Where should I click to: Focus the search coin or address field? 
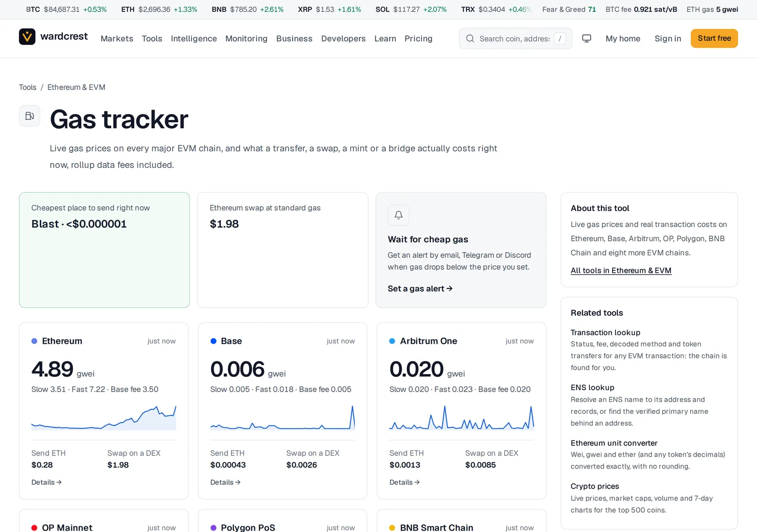(x=516, y=38)
